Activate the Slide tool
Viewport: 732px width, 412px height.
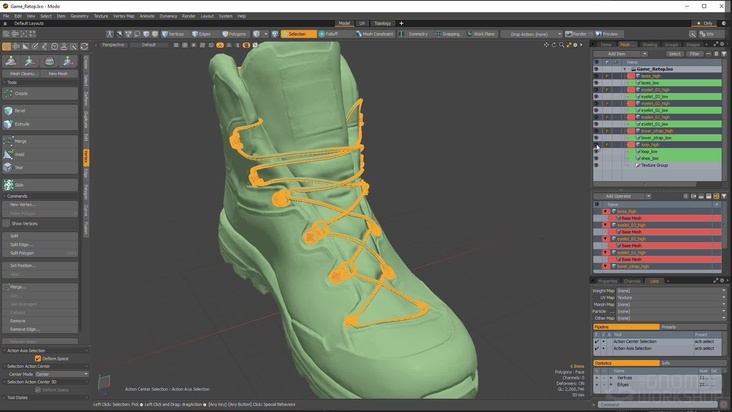40,185
